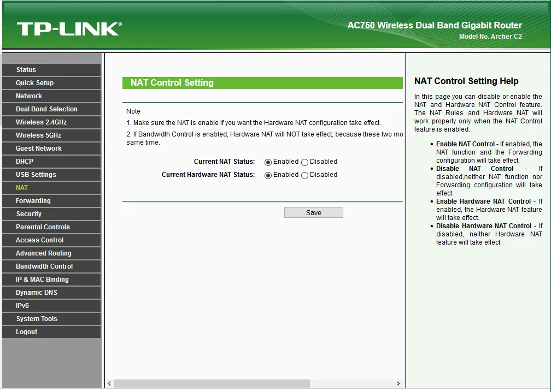
Task: Click the AC750 Wireless Dual Band Gigabit Router title
Action: [x=435, y=25]
